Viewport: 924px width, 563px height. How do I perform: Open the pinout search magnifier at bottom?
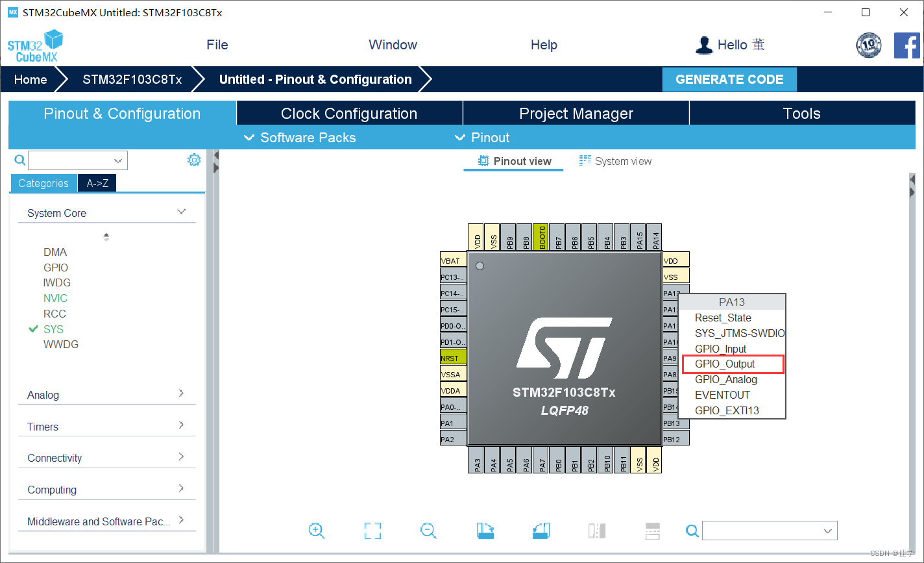(692, 531)
